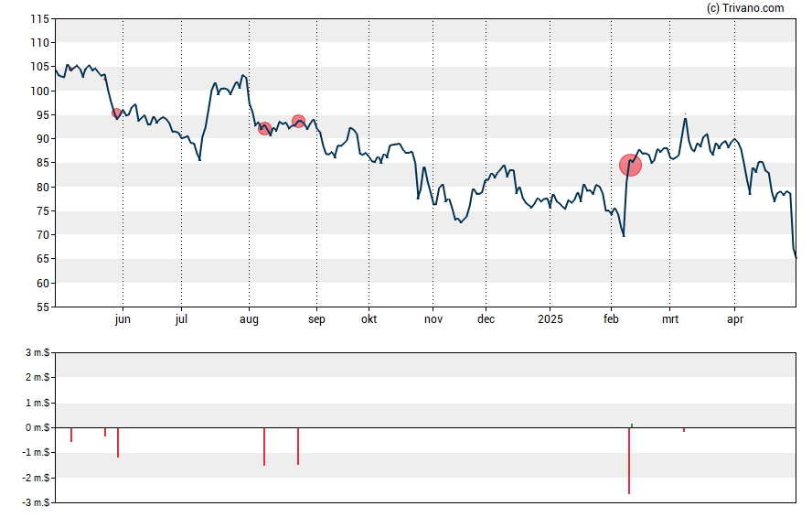Screen dimensions: 812x517
Task: Click the '65' price axis label
Action: tap(43, 259)
